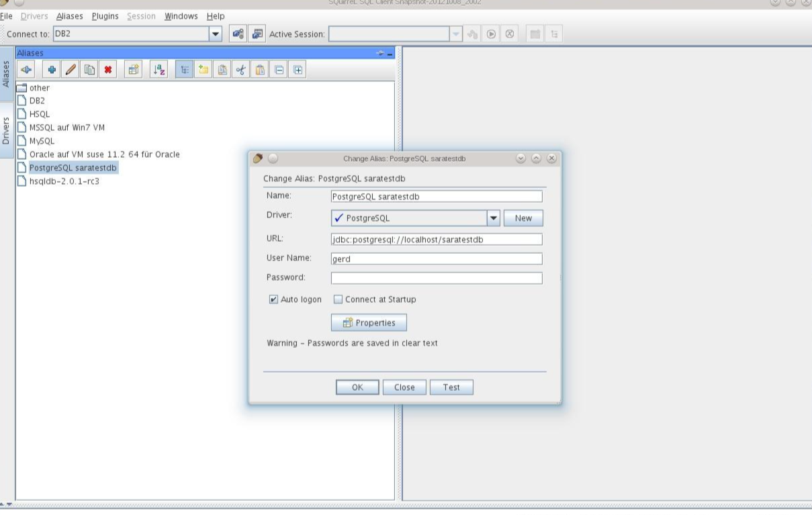
Task: Test the alias connection
Action: (451, 387)
